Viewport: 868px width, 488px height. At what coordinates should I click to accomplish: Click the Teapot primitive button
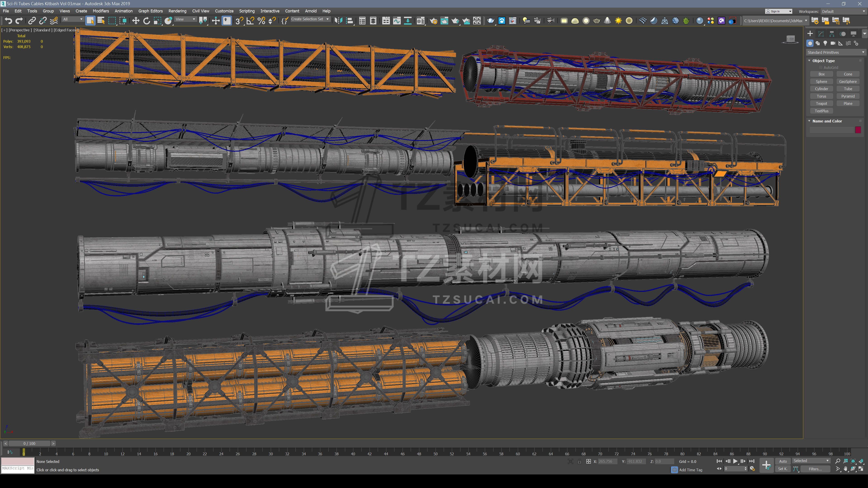(x=821, y=103)
